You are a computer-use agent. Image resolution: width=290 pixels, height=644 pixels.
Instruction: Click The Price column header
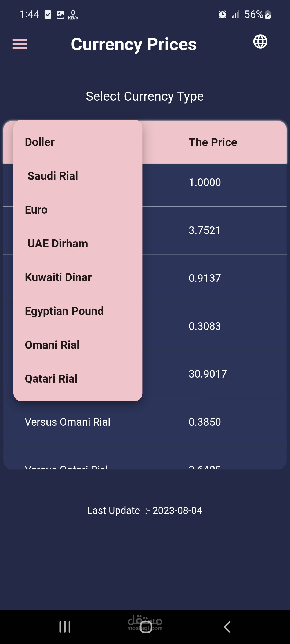click(x=213, y=142)
